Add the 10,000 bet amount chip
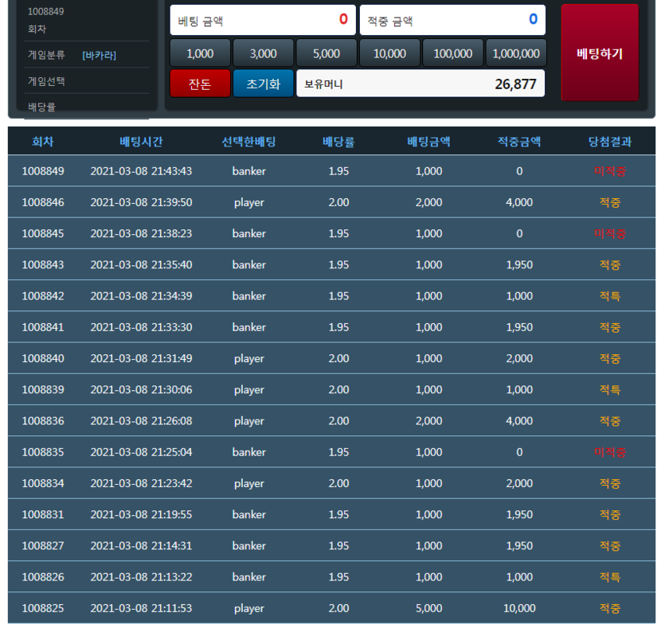Screen dimensions: 665x644 click(x=389, y=53)
